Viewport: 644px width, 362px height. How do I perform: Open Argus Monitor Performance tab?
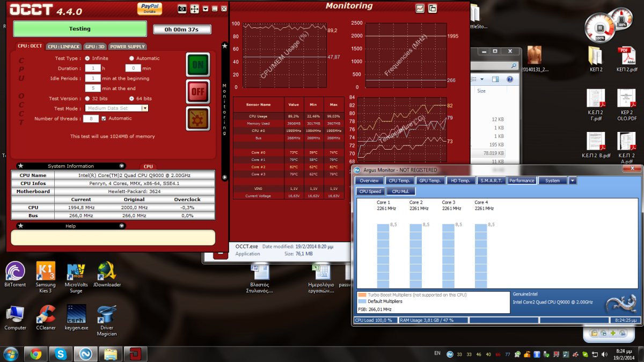click(522, 181)
